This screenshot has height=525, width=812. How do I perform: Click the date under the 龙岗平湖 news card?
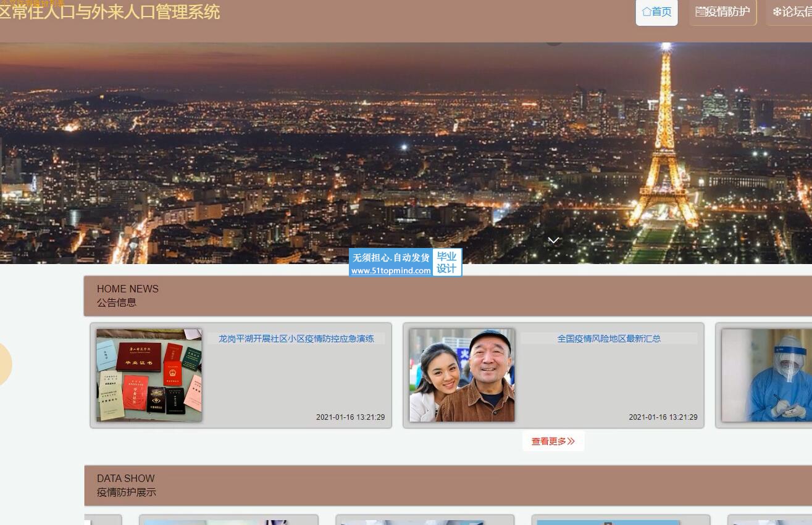[351, 417]
